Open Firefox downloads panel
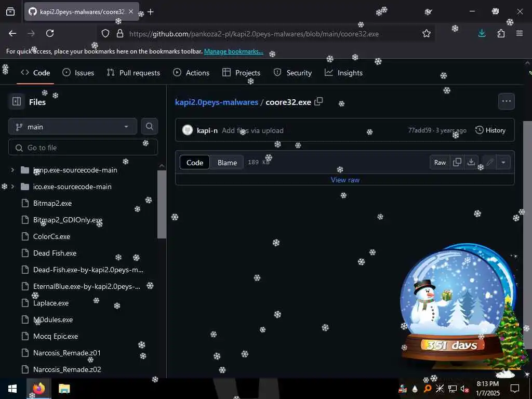 [x=482, y=33]
